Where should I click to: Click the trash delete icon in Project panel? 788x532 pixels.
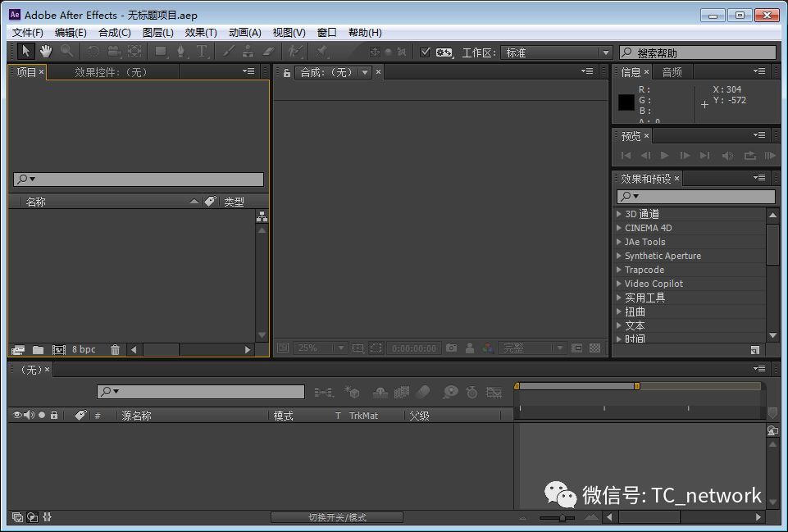pyautogui.click(x=115, y=350)
